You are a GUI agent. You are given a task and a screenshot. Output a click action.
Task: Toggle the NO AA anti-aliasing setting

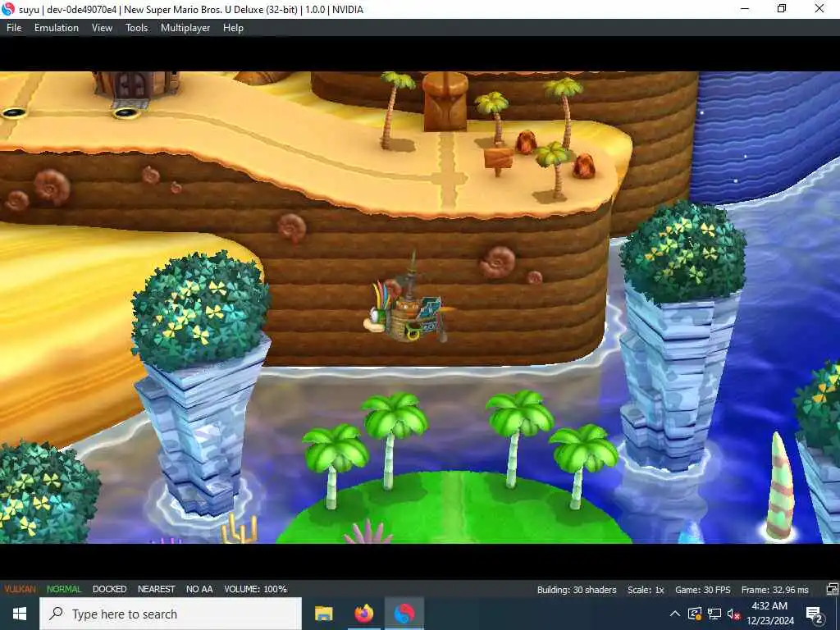point(199,589)
